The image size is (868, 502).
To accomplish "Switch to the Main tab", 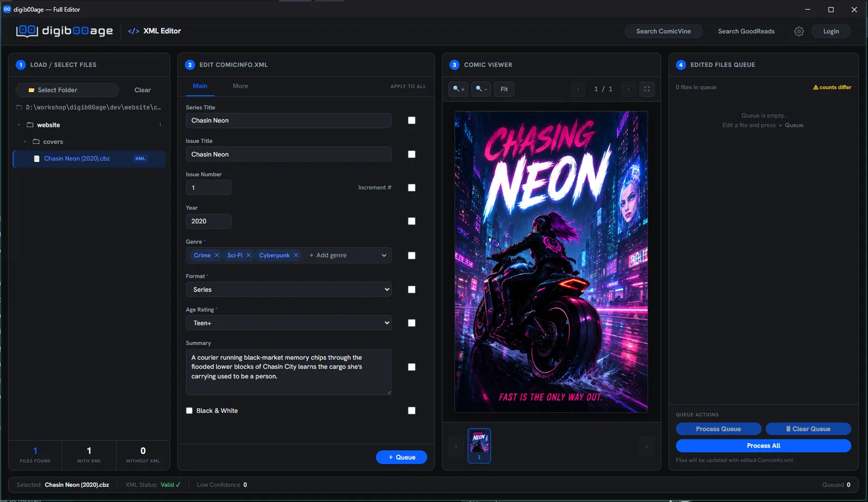I will [200, 86].
